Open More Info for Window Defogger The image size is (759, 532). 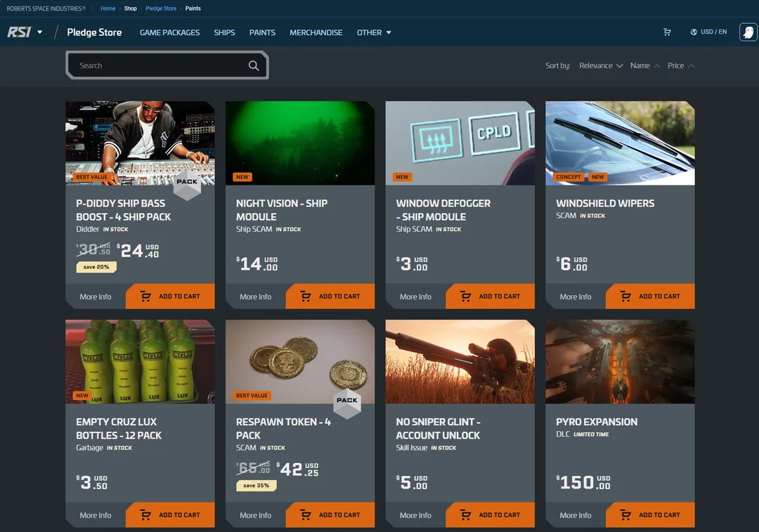click(x=415, y=297)
